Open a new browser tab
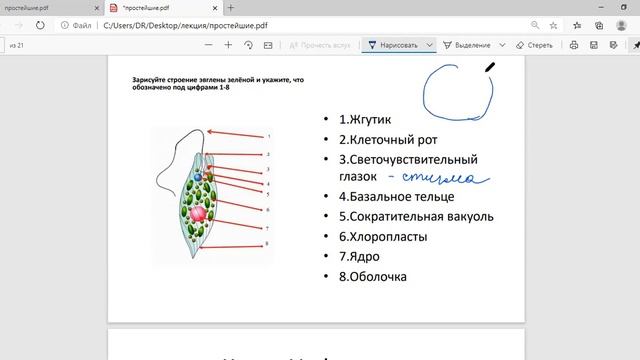 [x=231, y=8]
